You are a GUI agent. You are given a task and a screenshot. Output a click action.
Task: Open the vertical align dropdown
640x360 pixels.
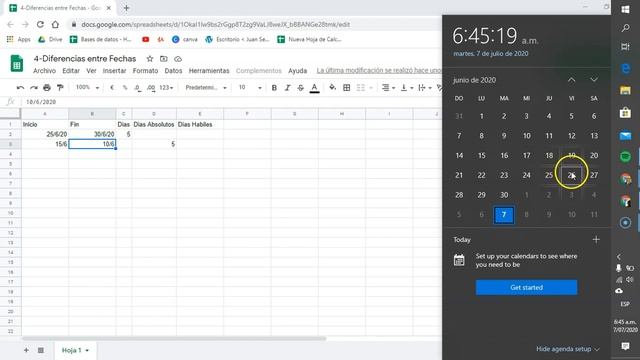pos(407,88)
